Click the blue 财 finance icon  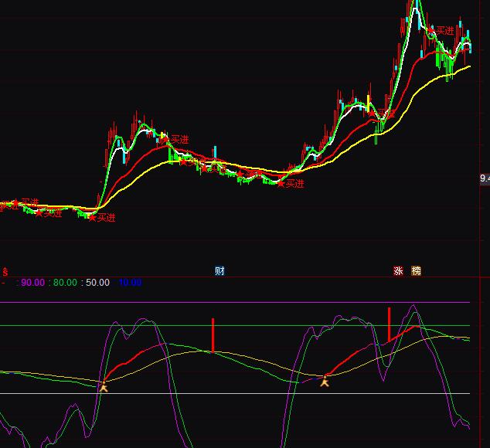coord(220,271)
